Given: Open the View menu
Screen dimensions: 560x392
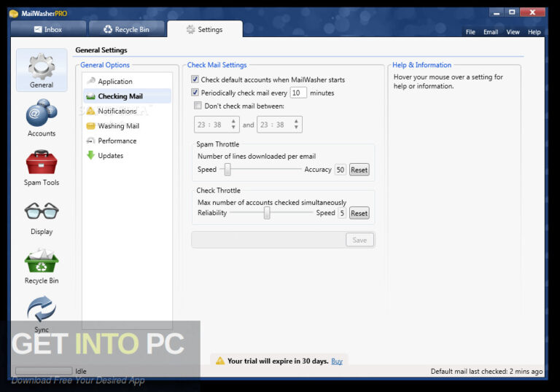Looking at the screenshot, I should tap(513, 32).
